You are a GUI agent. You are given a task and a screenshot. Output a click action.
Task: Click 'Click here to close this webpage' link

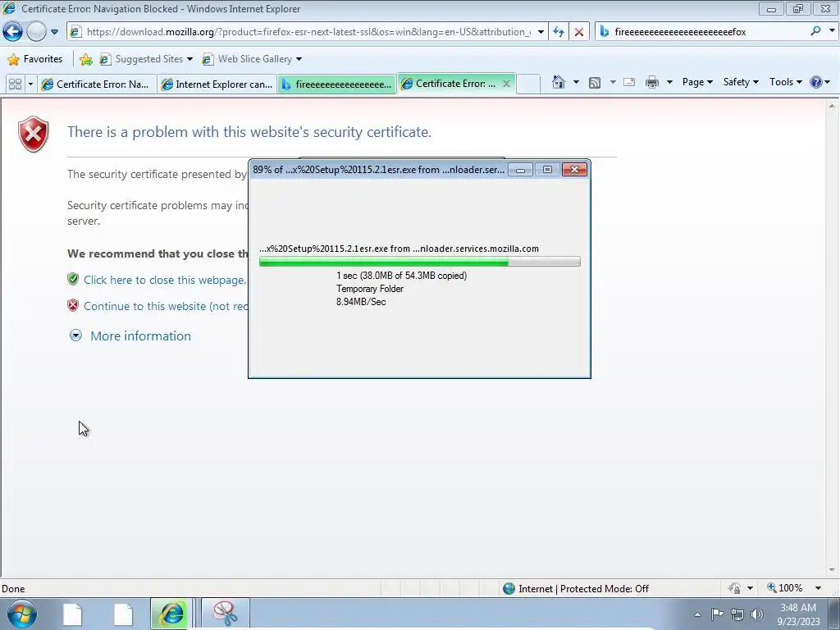165,280
